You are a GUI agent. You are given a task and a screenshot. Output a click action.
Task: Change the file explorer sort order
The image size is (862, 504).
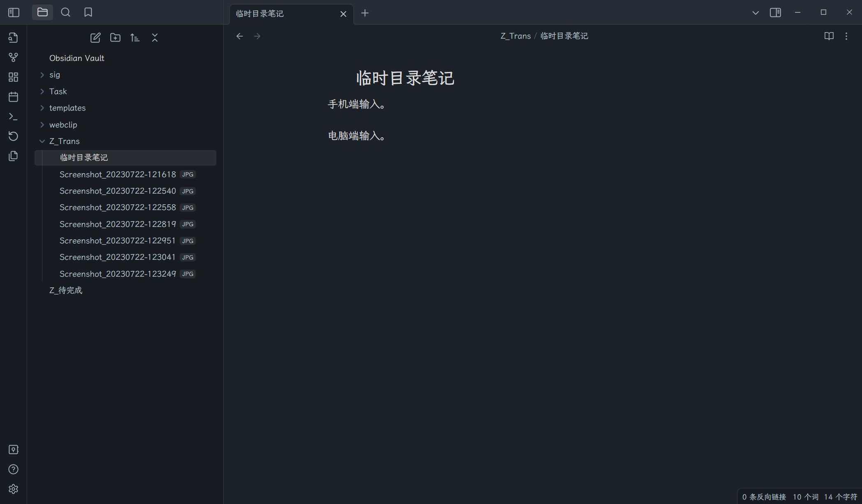pos(135,38)
